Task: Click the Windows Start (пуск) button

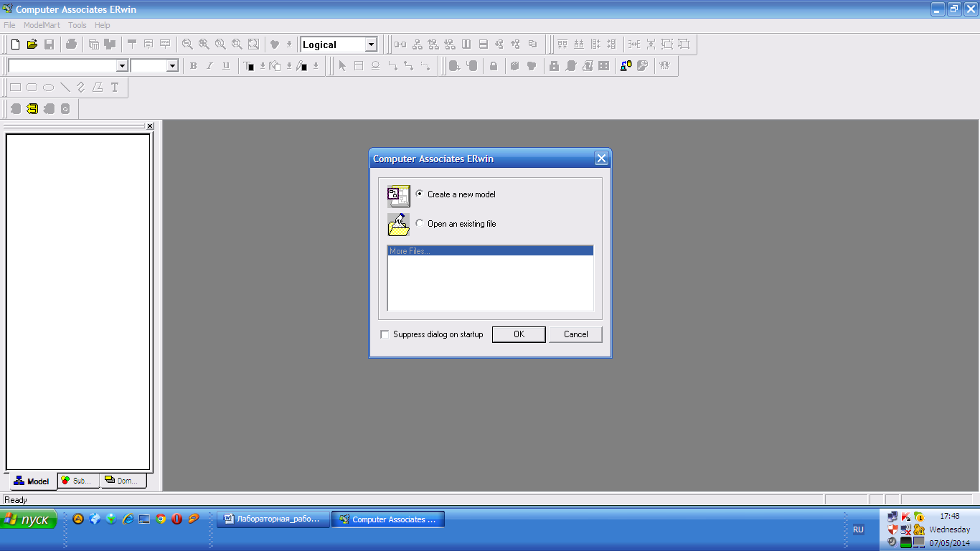Action: (x=28, y=519)
